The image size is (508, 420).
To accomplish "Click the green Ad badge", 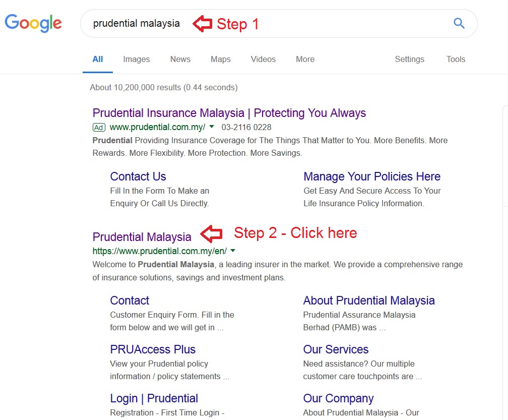I will (x=99, y=127).
